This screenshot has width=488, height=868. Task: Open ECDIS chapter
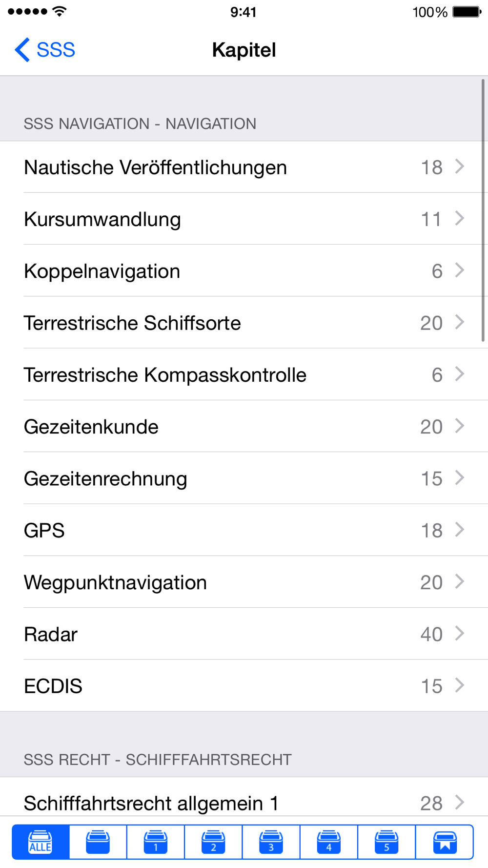(244, 685)
